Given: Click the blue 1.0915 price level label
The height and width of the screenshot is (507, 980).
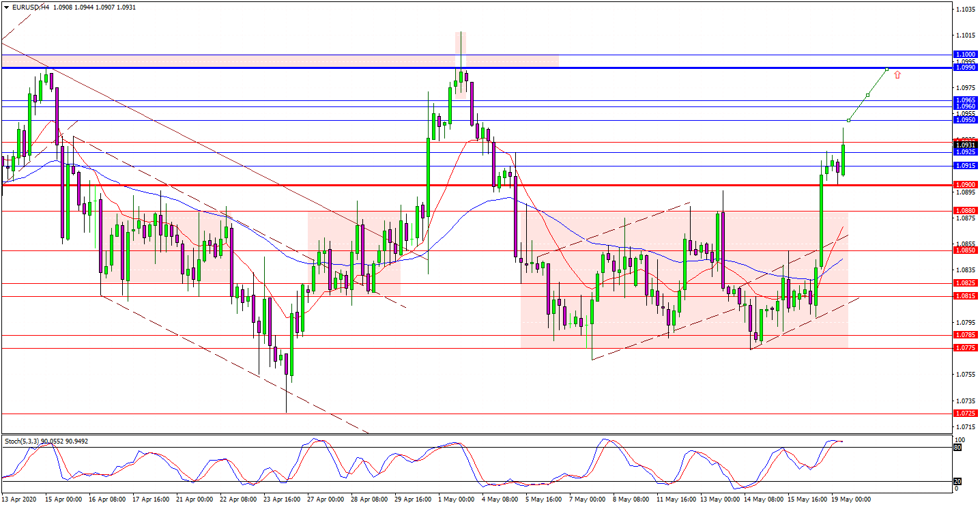Looking at the screenshot, I should [965, 166].
